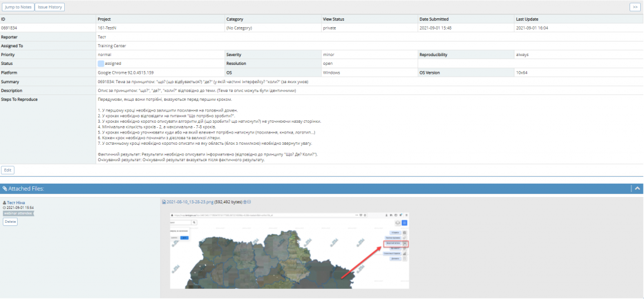644x299 pixels.
Task: Click the Training Center assignee value
Action: coord(112,46)
